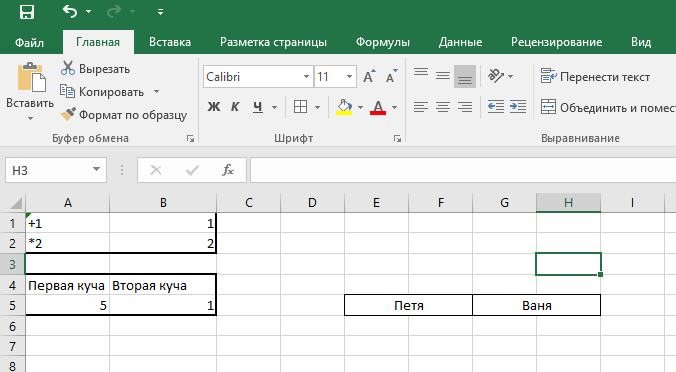Select the Петя merged cell
The image size is (676, 372).
[x=409, y=306]
